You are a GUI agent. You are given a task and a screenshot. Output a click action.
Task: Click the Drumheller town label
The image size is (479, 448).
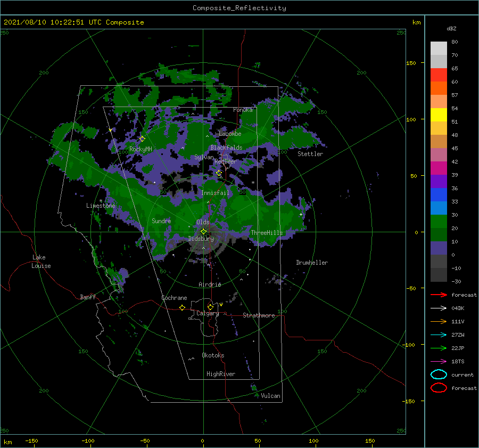point(312,263)
